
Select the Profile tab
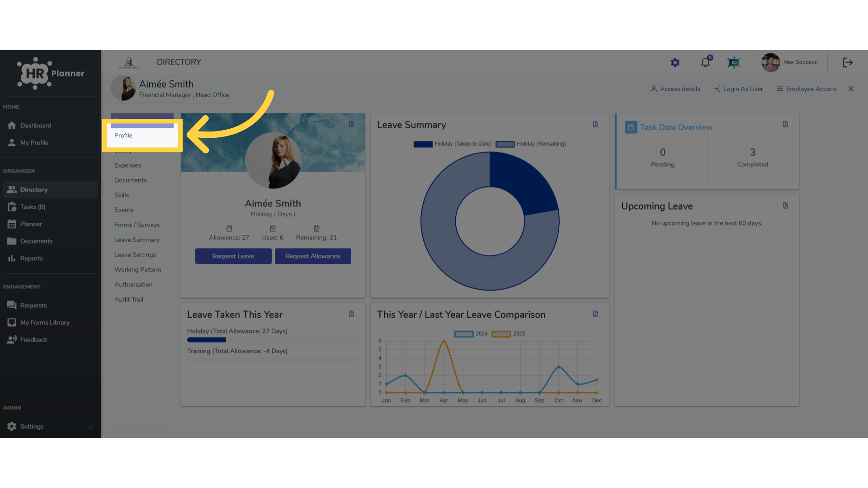pyautogui.click(x=142, y=136)
